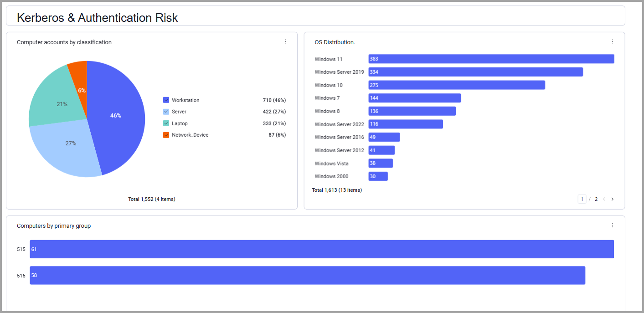
Task: Click the Windows Server 2019 axis label
Action: point(339,72)
